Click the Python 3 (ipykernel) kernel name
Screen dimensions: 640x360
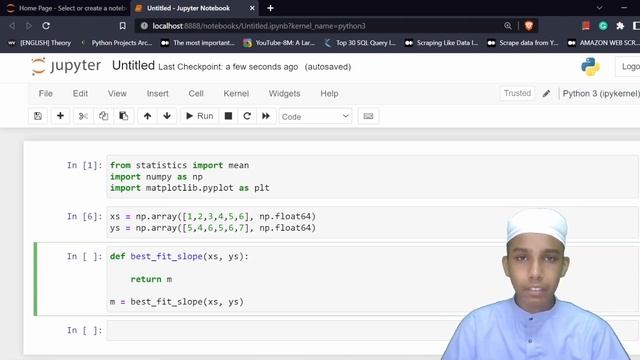tap(601, 93)
